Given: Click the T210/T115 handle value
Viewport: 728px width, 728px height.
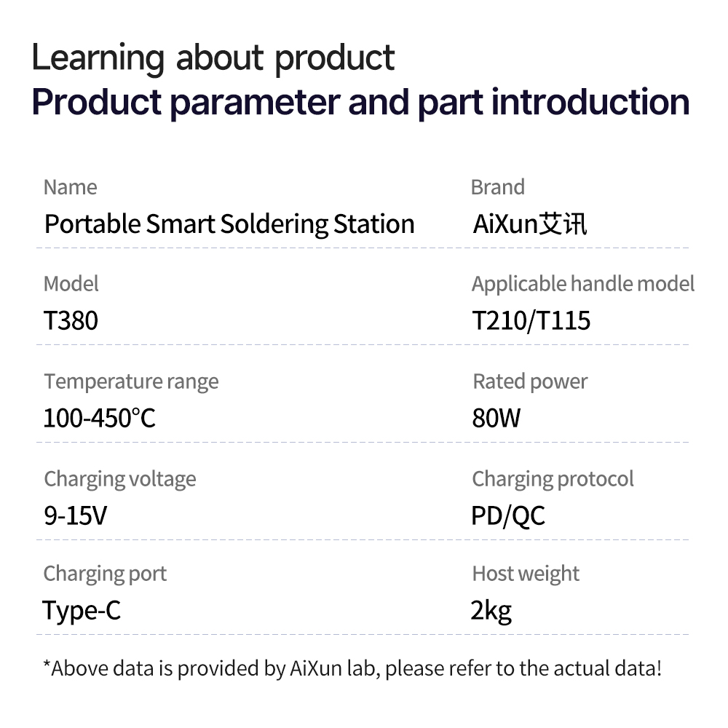Looking at the screenshot, I should click(531, 321).
